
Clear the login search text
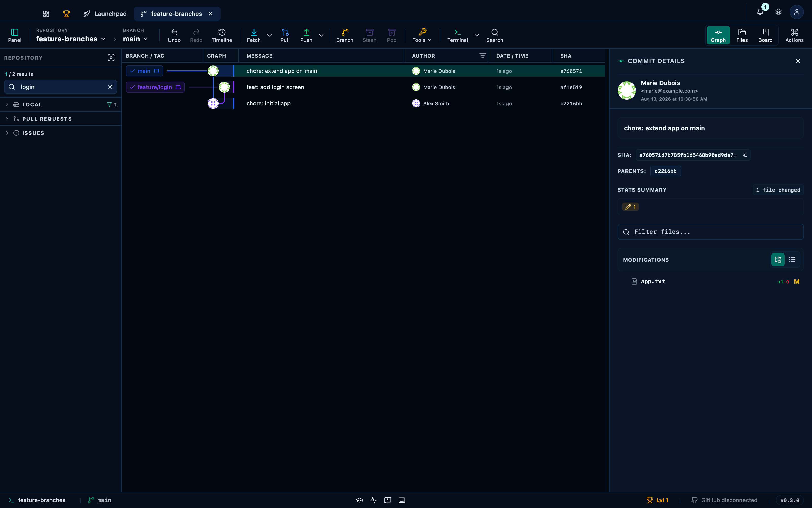[110, 87]
